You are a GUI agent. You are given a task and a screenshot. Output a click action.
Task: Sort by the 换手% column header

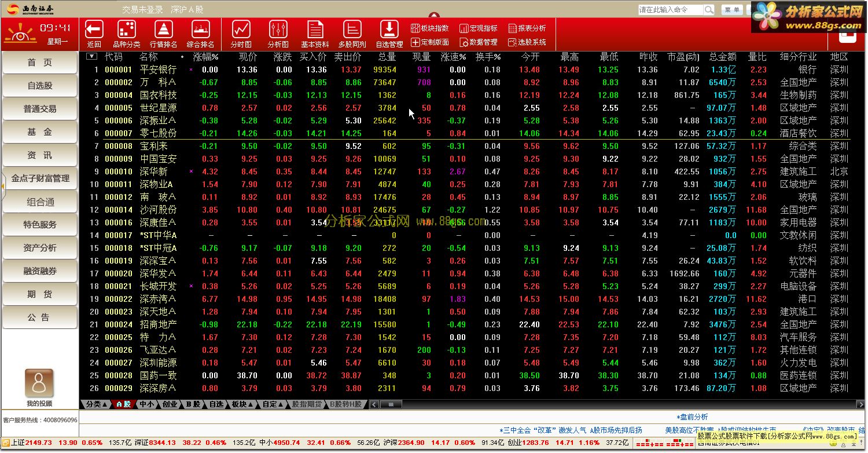pos(488,57)
